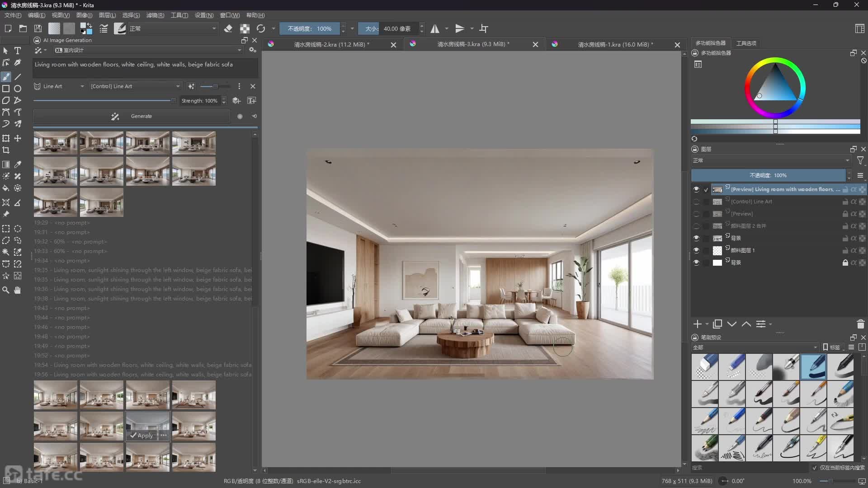The width and height of the screenshot is (868, 488).
Task: Select the Freehand Brush tool
Action: pyautogui.click(x=6, y=77)
